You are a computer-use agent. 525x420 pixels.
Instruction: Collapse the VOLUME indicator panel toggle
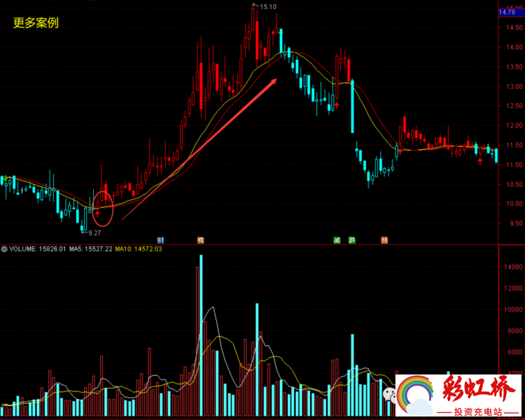[x=4, y=248]
